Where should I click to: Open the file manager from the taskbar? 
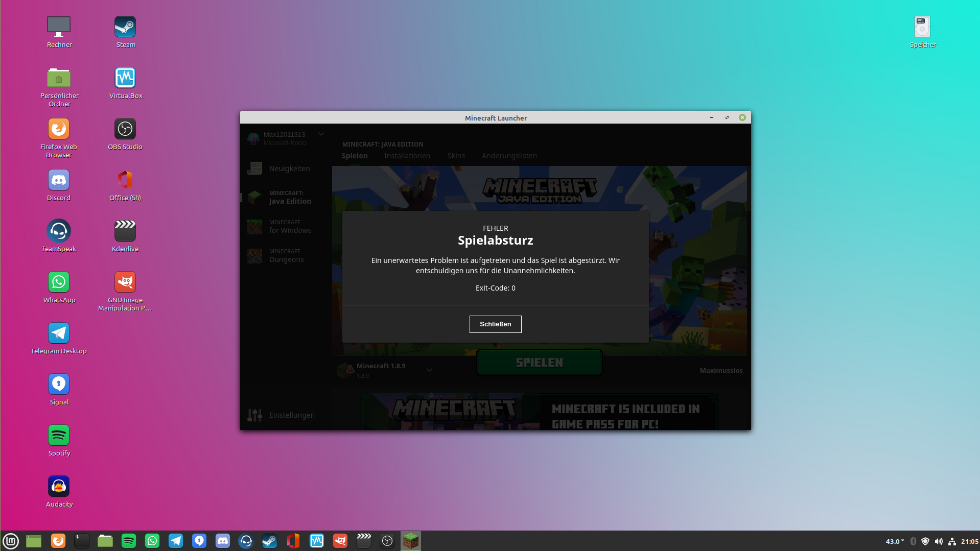[105, 541]
